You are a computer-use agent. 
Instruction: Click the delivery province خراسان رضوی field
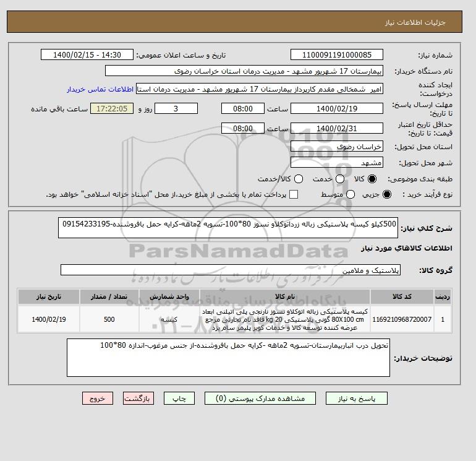click(337, 147)
